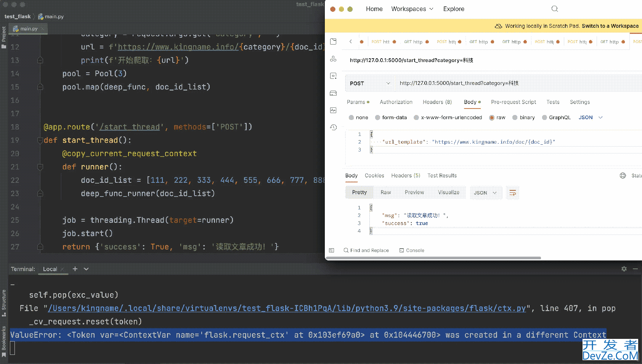The width and height of the screenshot is (642, 364).
Task: Switch to the Params request tab
Action: pos(356,102)
